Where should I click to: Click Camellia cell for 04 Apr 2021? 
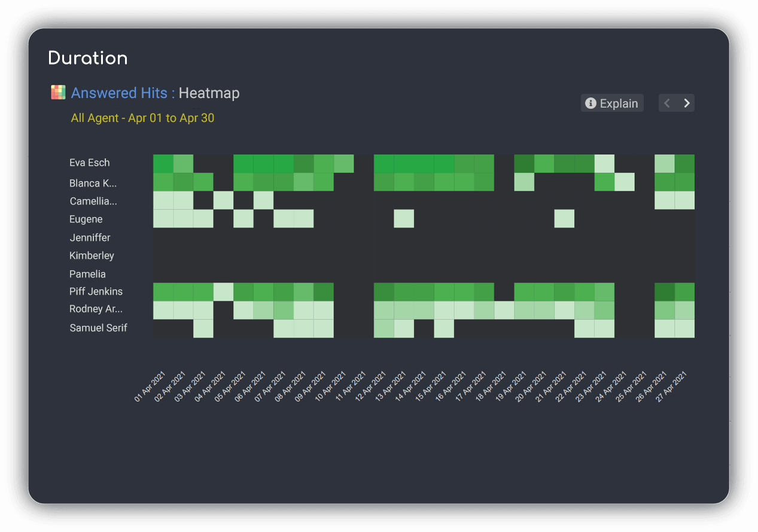(x=223, y=200)
